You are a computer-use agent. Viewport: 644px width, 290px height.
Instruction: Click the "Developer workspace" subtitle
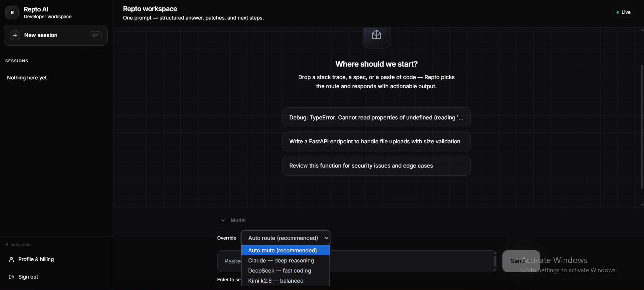pos(48,17)
